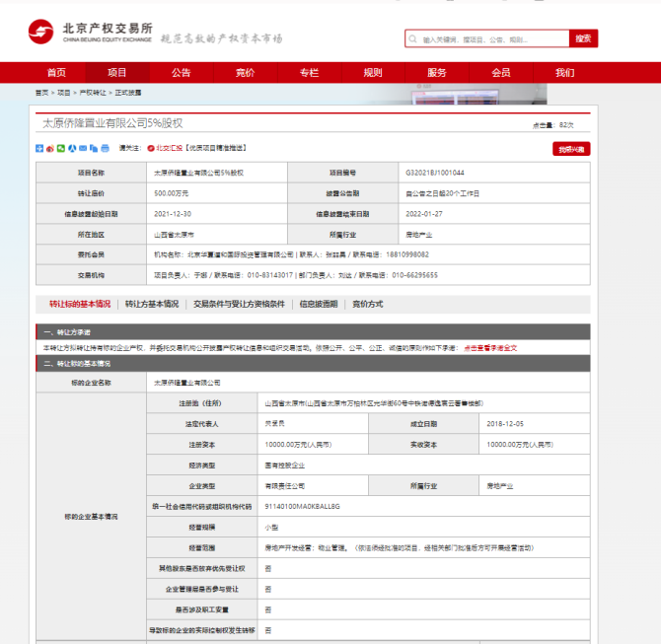The image size is (661, 644).
Task: Click the red 搜索 search button
Action: coord(583,38)
